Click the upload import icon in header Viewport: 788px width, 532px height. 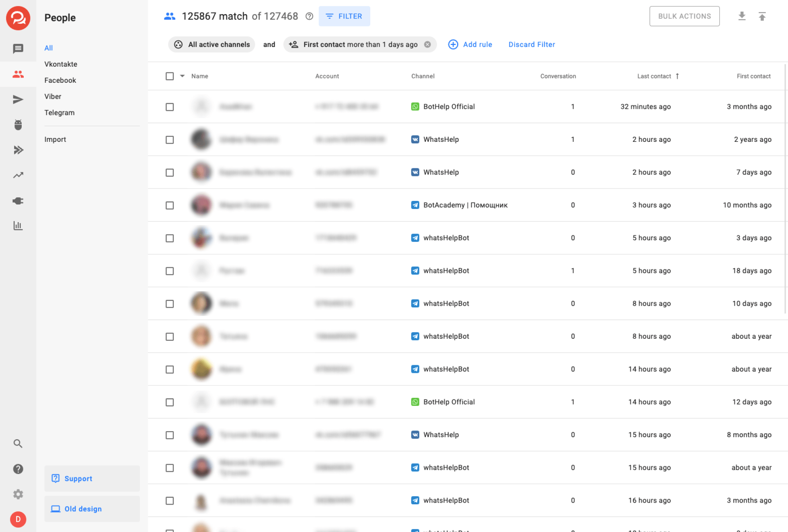762,16
